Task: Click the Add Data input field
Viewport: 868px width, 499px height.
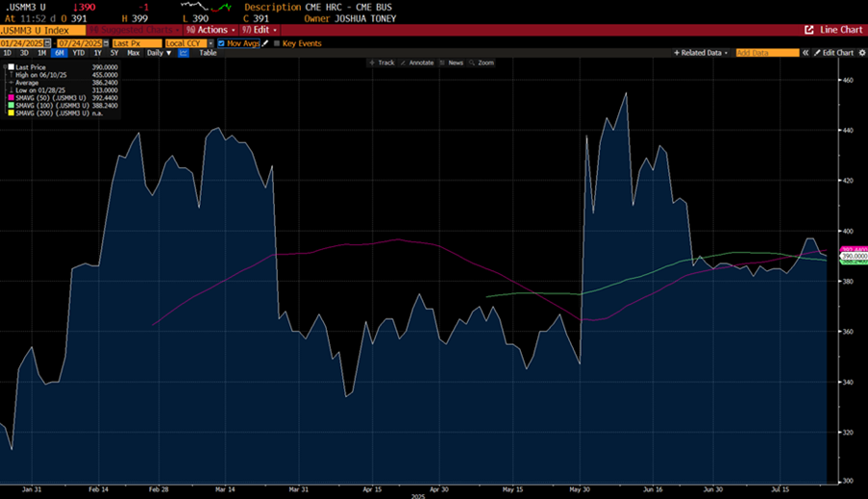Action: tap(769, 53)
